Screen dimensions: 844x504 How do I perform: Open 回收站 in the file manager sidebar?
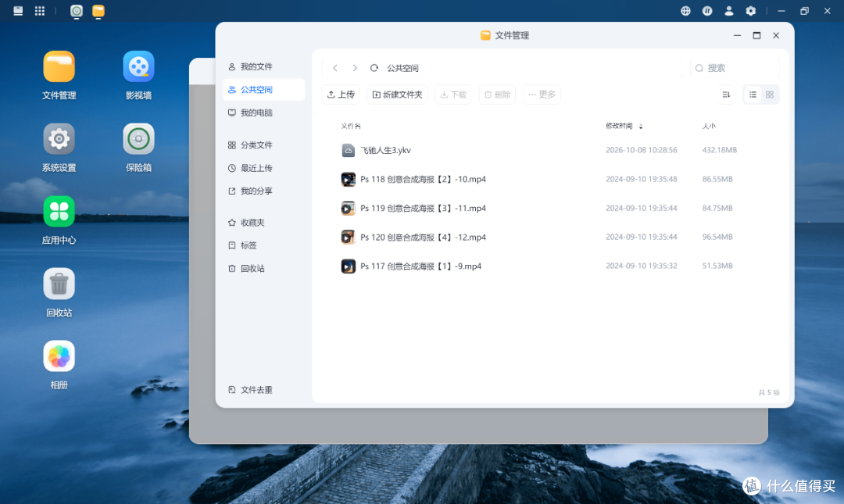coord(264,268)
